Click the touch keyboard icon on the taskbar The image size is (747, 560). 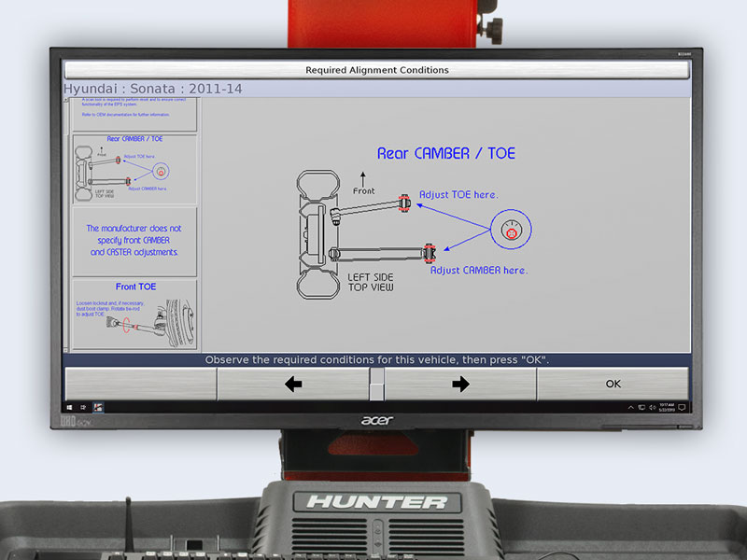pyautogui.click(x=83, y=407)
